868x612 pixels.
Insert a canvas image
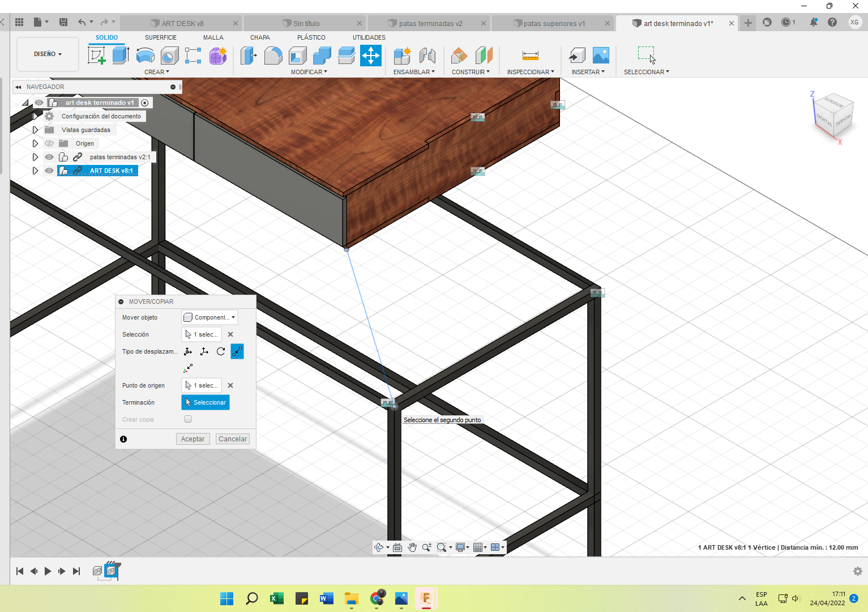click(601, 56)
